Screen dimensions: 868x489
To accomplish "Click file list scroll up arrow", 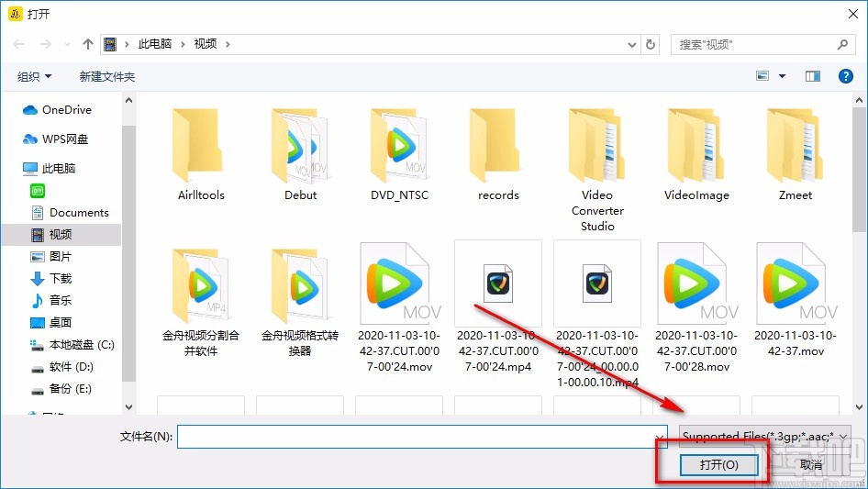I will click(x=859, y=100).
